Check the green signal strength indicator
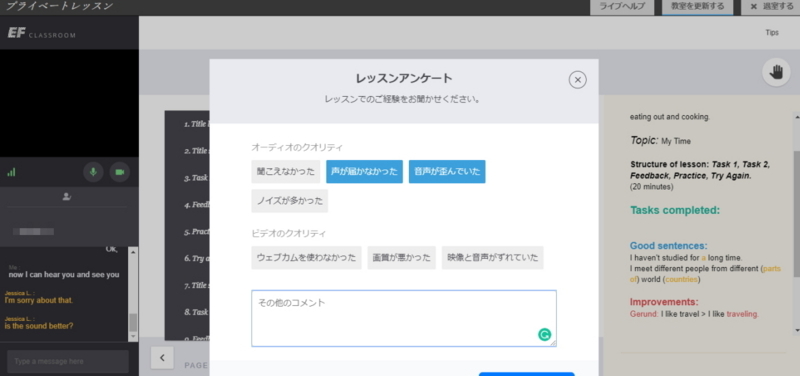This screenshot has height=376, width=800. point(11,172)
